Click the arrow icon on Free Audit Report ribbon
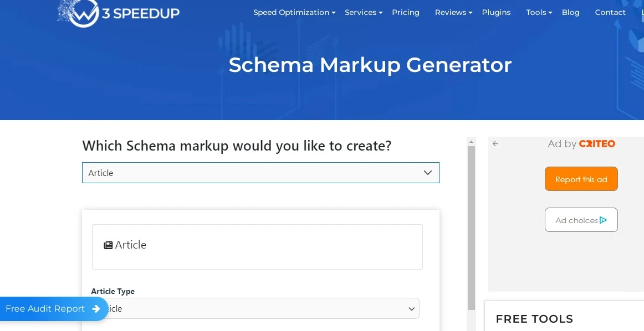This screenshot has height=331, width=644. [96, 309]
